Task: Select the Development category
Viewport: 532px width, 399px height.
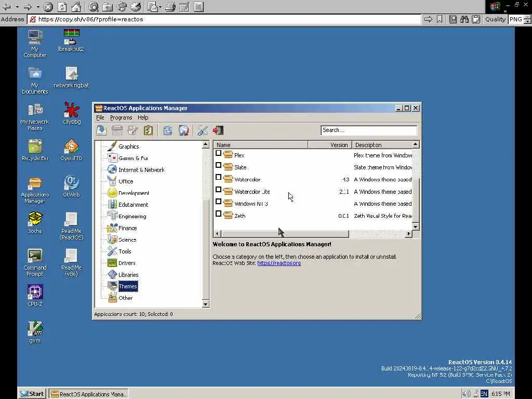Action: click(134, 193)
